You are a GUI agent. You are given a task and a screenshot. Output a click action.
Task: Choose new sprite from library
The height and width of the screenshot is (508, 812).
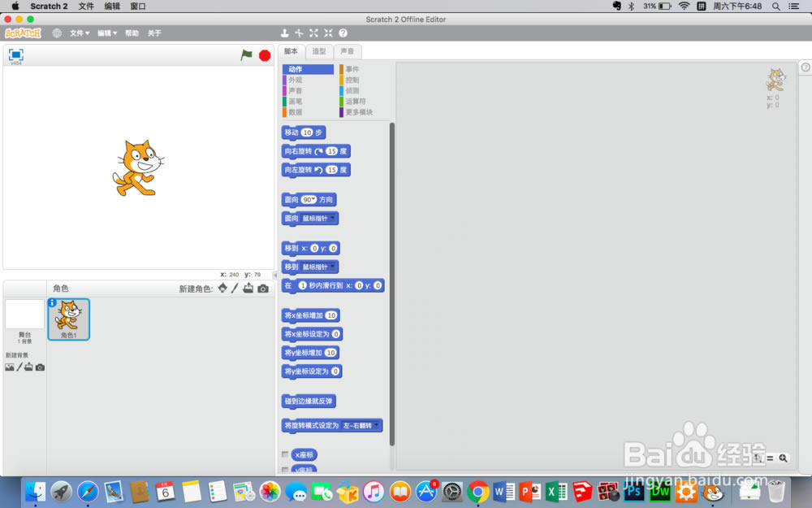point(222,289)
